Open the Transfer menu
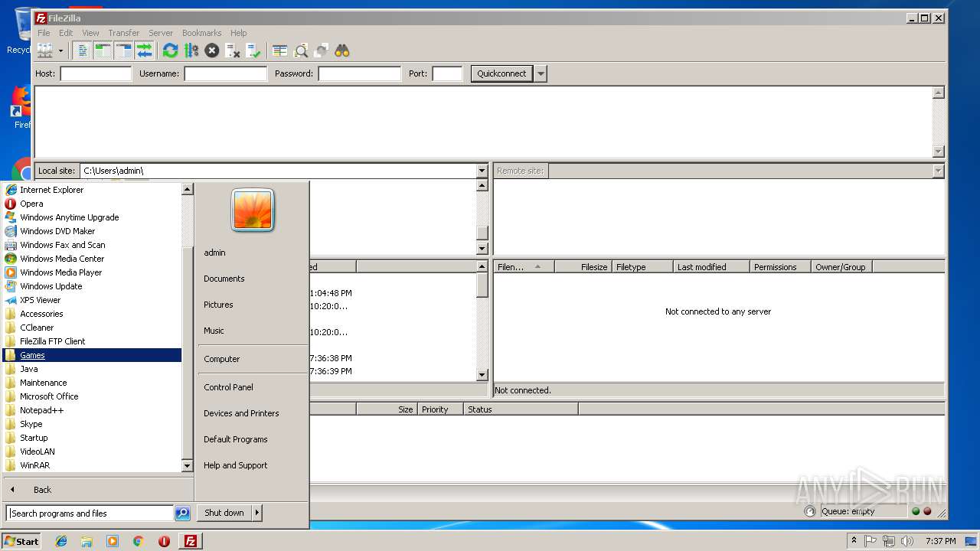The image size is (980, 551). pyautogui.click(x=123, y=33)
